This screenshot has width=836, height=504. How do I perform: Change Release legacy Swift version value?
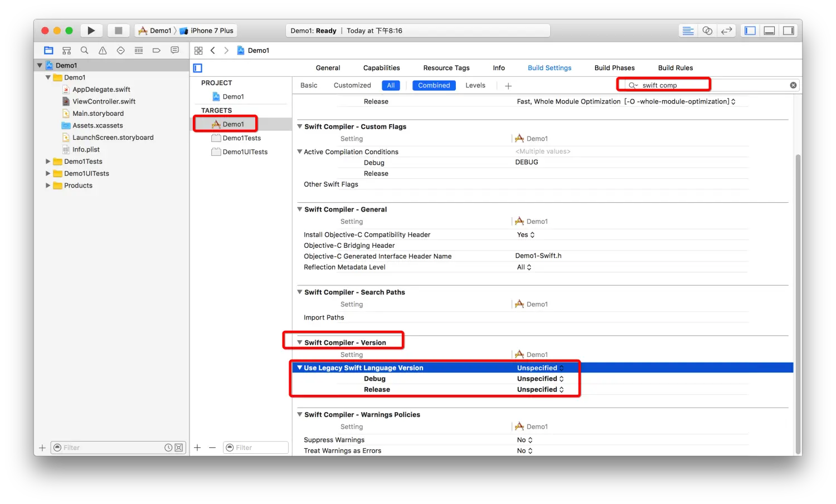click(540, 390)
